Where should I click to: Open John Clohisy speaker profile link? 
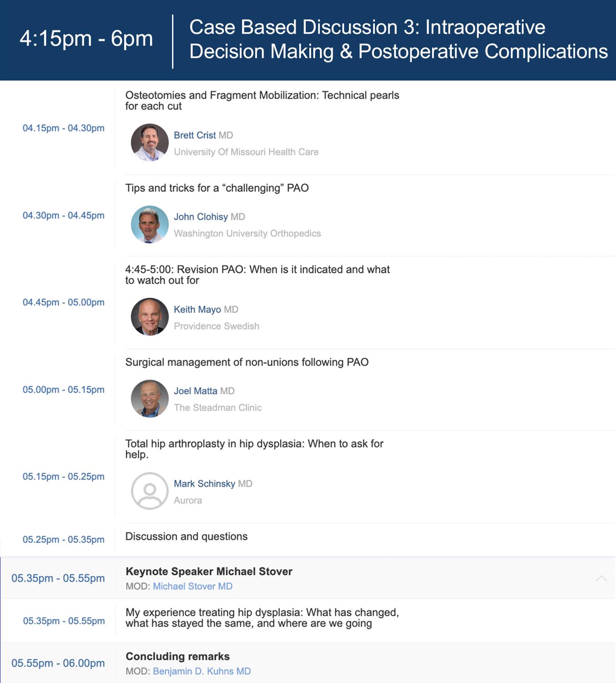pos(201,217)
